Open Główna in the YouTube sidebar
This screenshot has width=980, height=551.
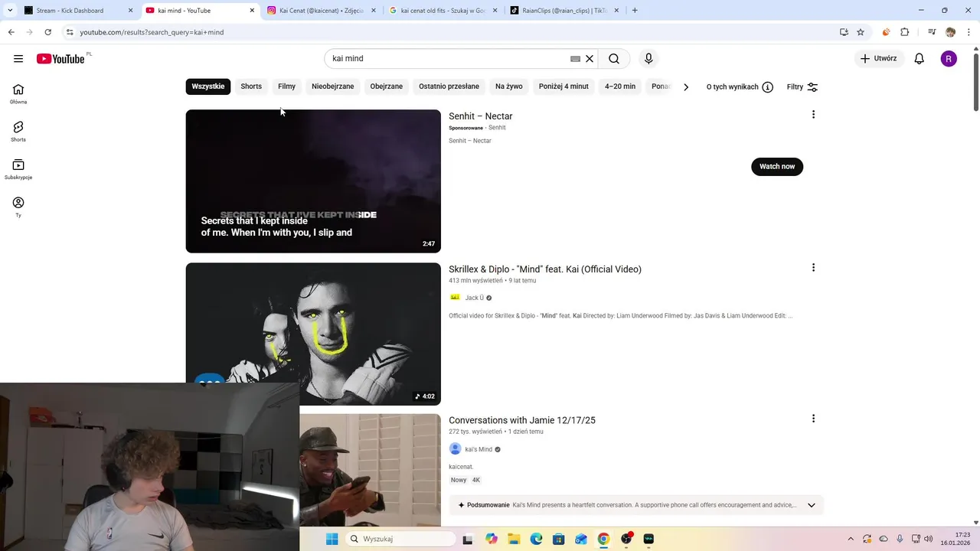pyautogui.click(x=18, y=94)
